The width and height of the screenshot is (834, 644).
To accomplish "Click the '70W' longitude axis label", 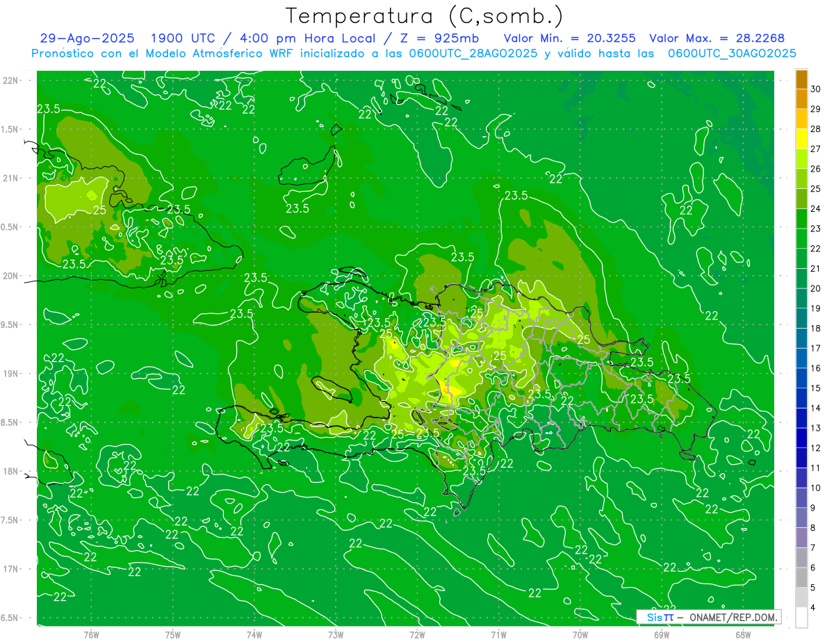I will pos(580,635).
